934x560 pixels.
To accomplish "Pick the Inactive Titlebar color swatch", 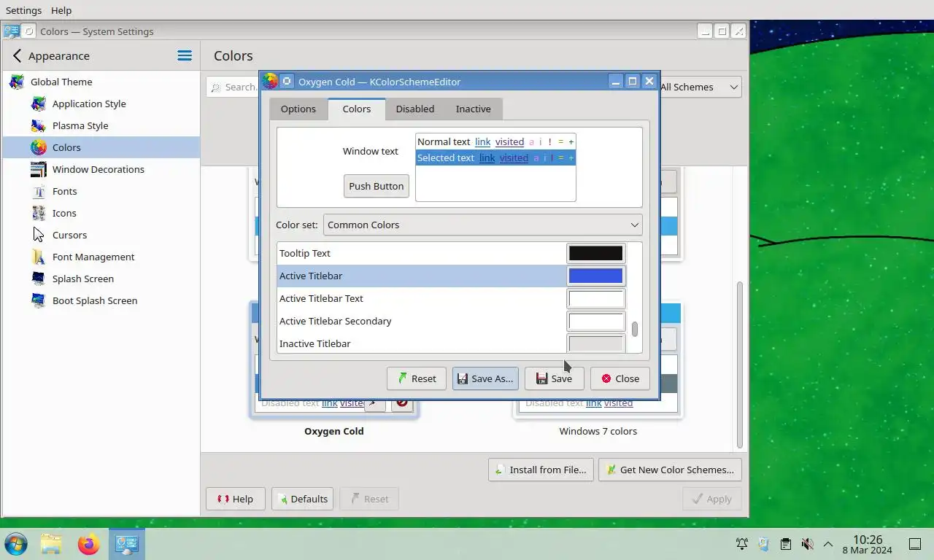I will (x=596, y=343).
